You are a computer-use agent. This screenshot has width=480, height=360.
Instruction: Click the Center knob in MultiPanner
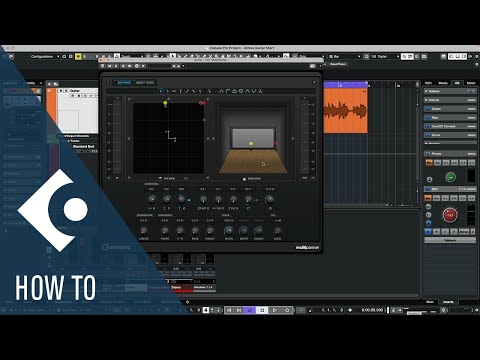coord(143,231)
